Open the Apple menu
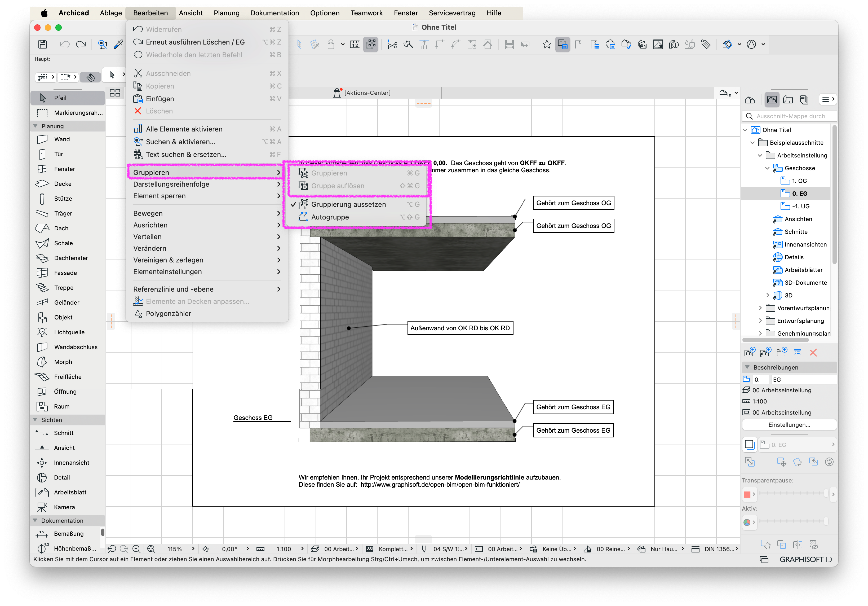Viewport: 868px width, 606px height. [x=44, y=13]
